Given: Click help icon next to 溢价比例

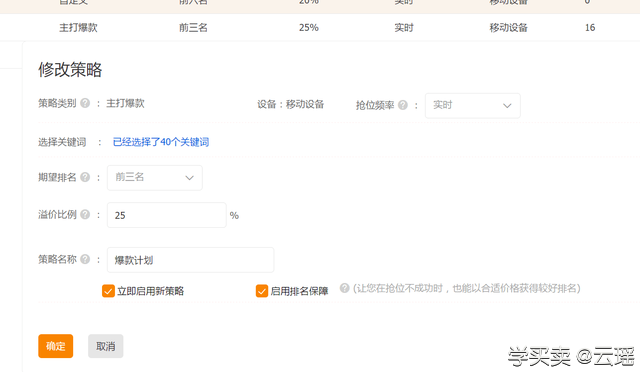Looking at the screenshot, I should (x=85, y=214).
